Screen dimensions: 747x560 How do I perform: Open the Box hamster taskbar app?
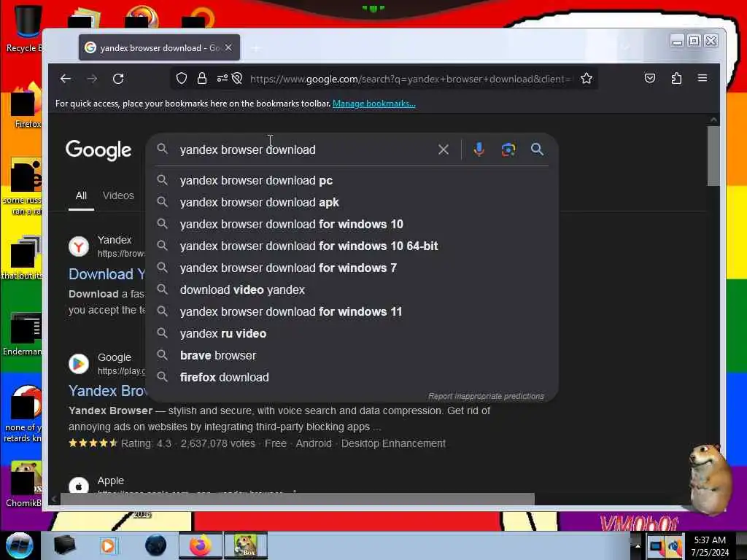(x=246, y=545)
